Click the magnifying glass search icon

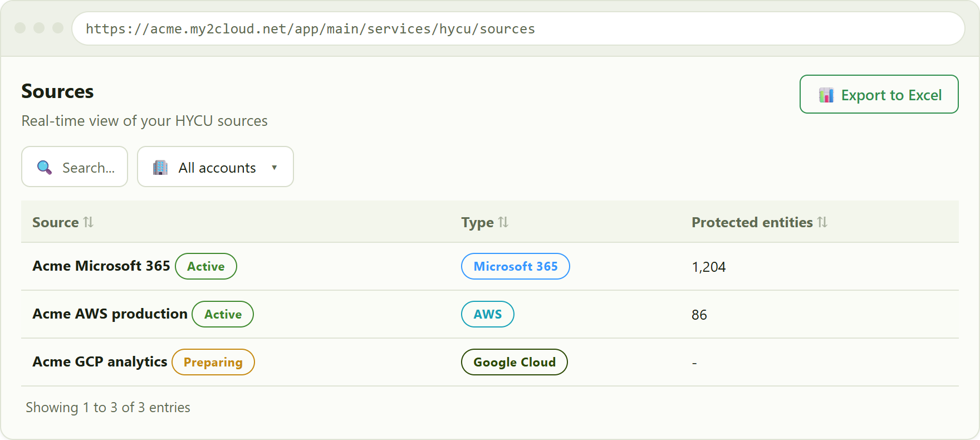coord(45,167)
